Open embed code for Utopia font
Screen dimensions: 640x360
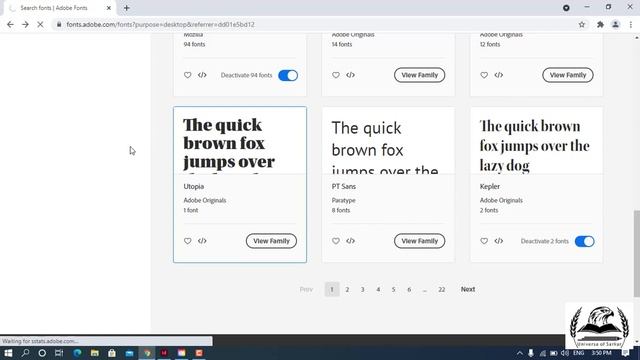click(x=202, y=241)
